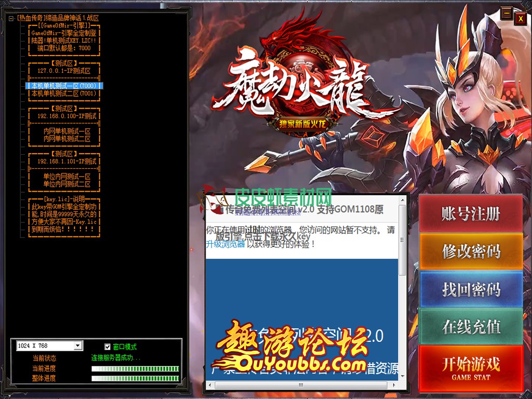Click the 192.168.1.101-IP测试 row

pyautogui.click(x=67, y=161)
